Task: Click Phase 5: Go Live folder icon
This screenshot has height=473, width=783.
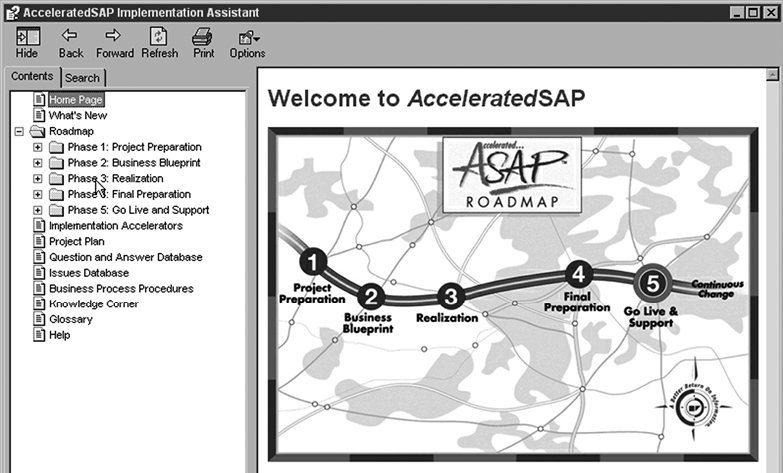Action: tap(56, 210)
